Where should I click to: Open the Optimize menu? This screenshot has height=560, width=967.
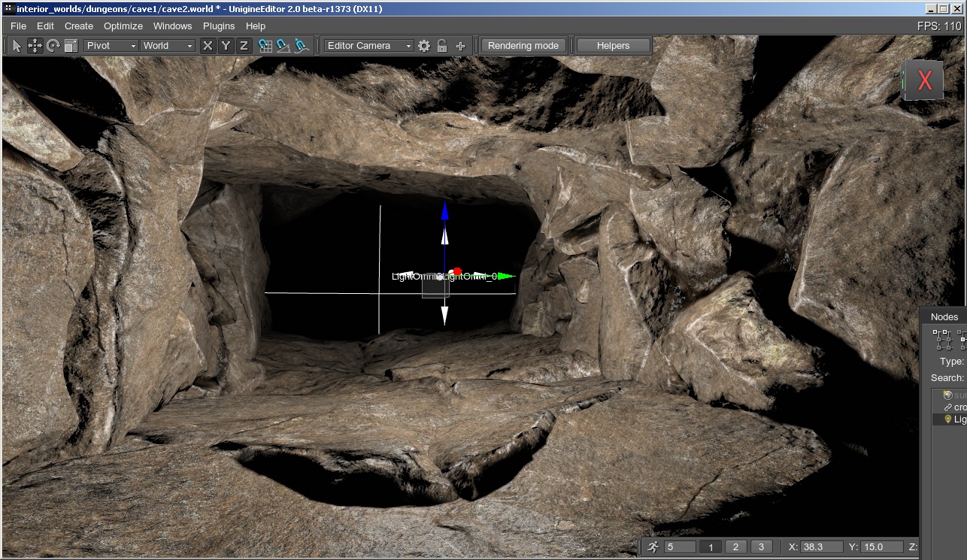click(x=123, y=26)
